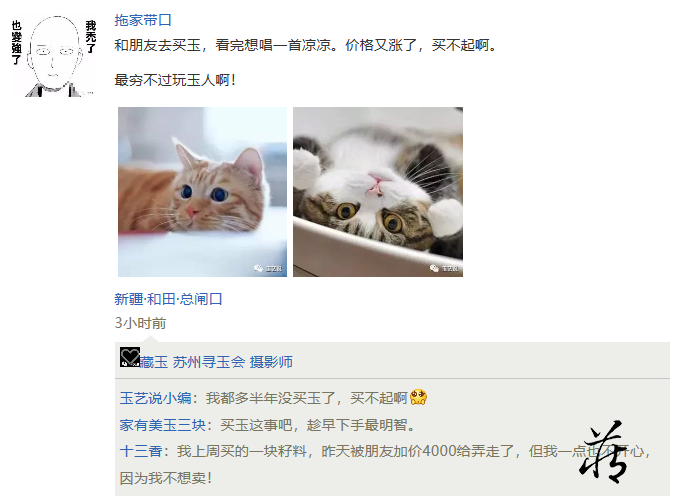This screenshot has height=499, width=677.
Task: Click the WeChat watermark on the tabby cat photo
Action: point(444,268)
